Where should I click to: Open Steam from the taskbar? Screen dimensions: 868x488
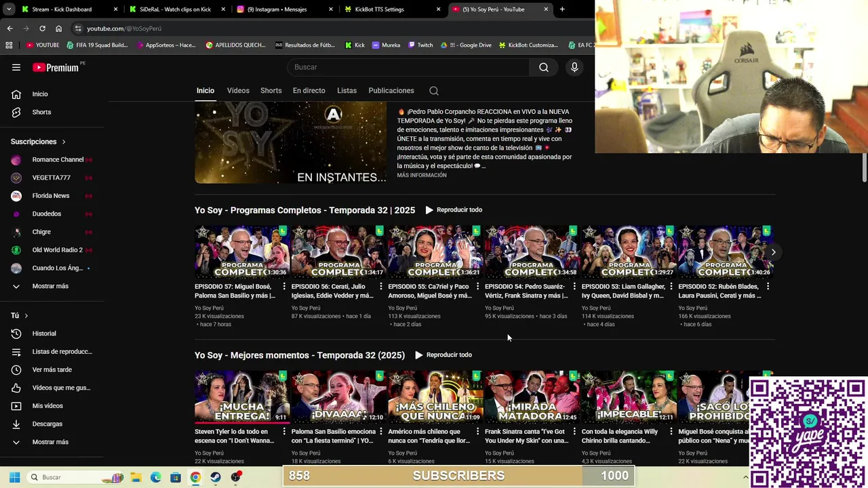[x=216, y=477]
